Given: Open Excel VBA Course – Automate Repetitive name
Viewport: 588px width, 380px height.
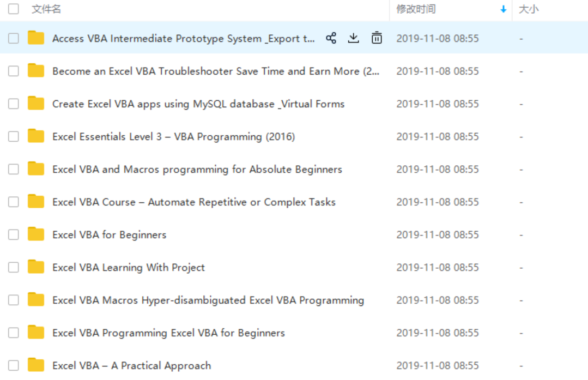Looking at the screenshot, I should [x=194, y=202].
